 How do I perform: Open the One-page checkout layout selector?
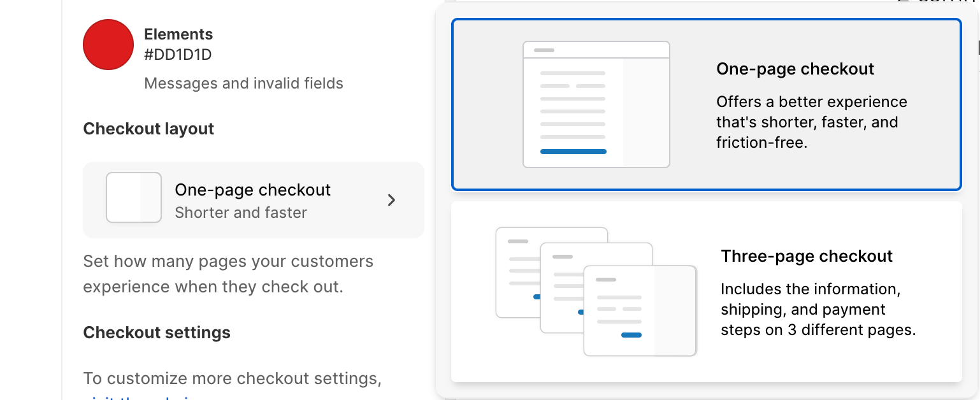tap(253, 200)
